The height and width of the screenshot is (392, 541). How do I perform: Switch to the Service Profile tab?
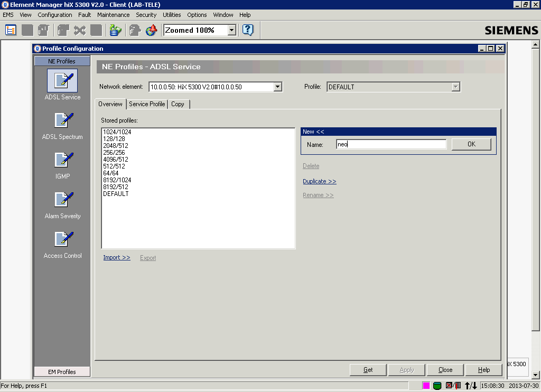147,104
